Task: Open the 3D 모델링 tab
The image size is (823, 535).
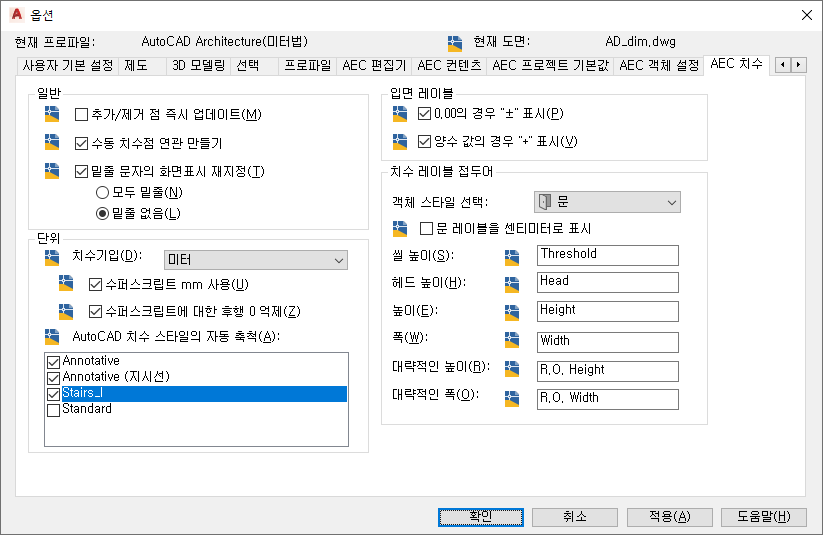Action: point(198,66)
